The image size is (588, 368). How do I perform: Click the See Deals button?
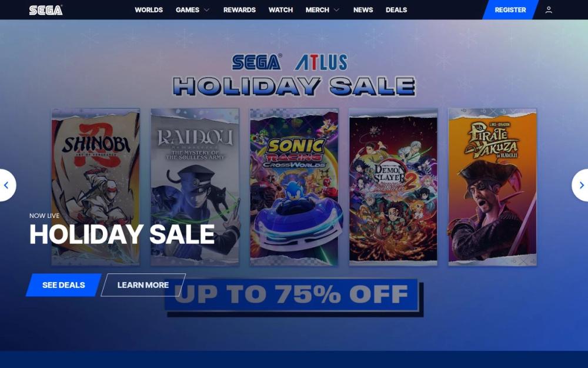[64, 285]
